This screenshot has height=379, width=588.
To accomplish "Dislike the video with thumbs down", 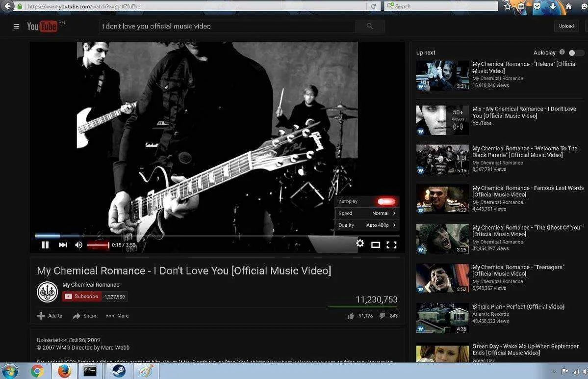I will [382, 316].
